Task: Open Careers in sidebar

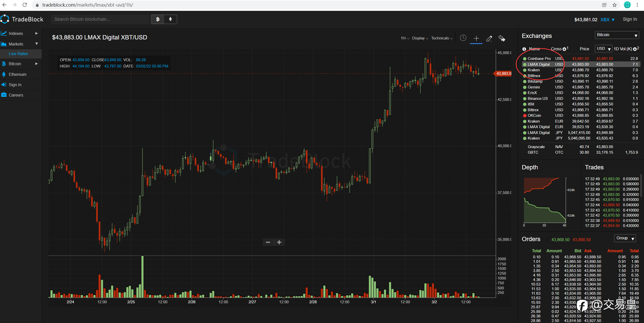Action: [16, 95]
